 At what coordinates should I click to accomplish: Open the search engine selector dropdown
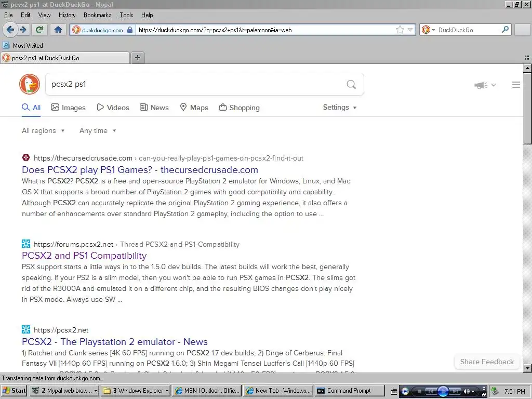428,30
